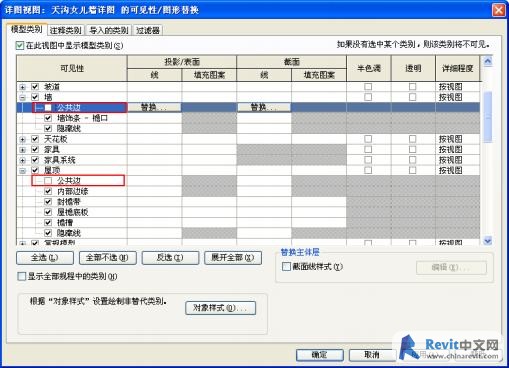This screenshot has width=509, height=368.
Task: Enable 透明 for the 家具 row
Action: (x=412, y=149)
